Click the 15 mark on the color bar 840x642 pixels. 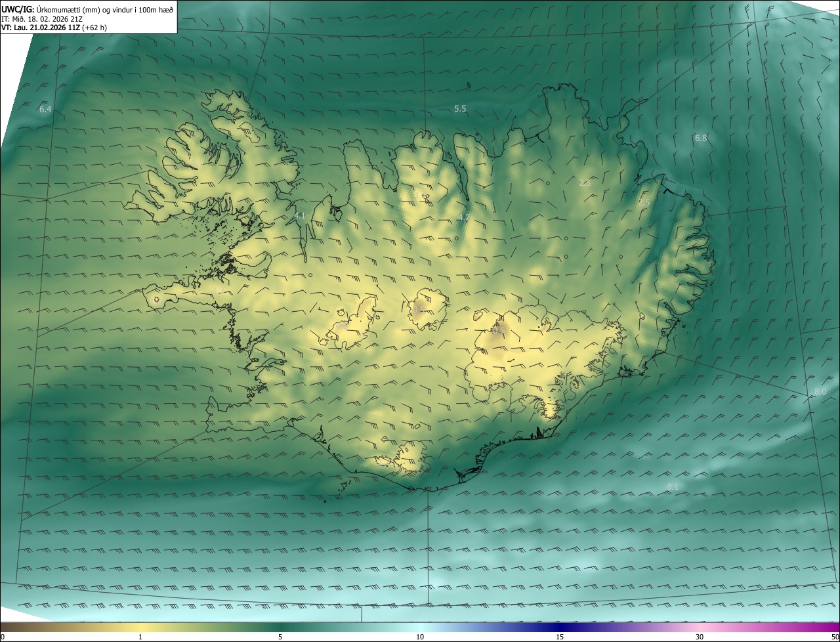(x=560, y=637)
